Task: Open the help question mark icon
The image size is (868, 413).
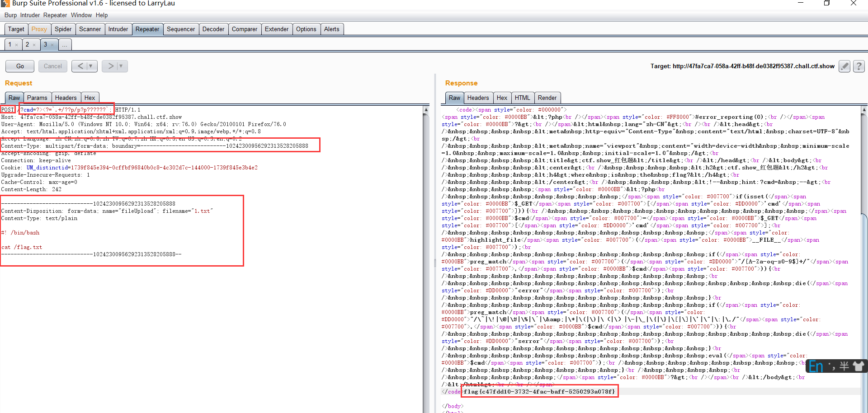Action: (x=859, y=66)
